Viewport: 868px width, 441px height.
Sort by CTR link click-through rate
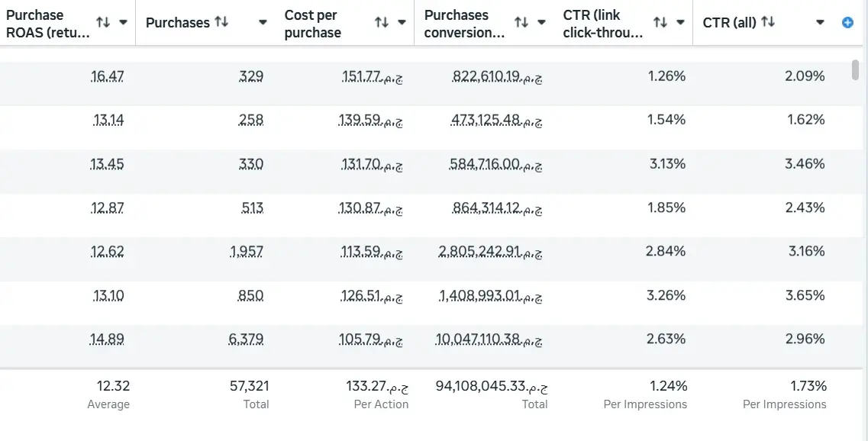tap(660, 23)
